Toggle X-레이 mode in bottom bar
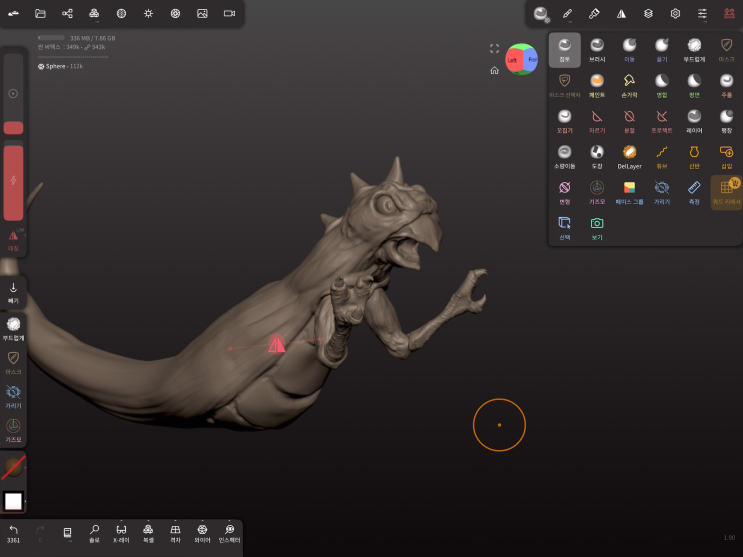743x557 pixels. [121, 533]
